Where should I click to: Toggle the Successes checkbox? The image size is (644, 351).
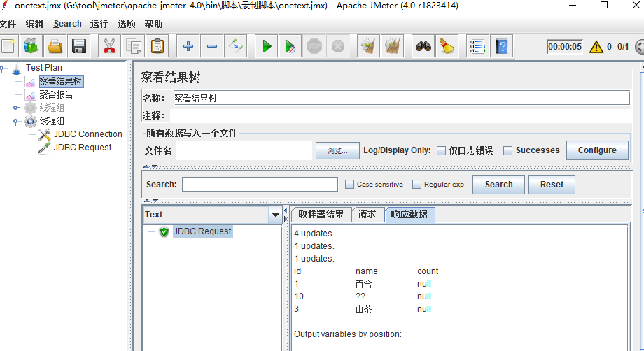[x=507, y=150]
